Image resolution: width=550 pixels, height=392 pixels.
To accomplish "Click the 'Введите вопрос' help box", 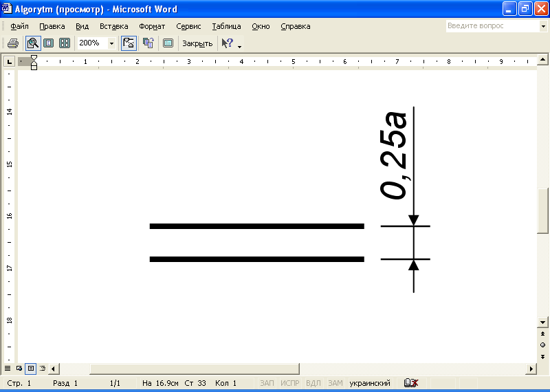I will [x=493, y=25].
